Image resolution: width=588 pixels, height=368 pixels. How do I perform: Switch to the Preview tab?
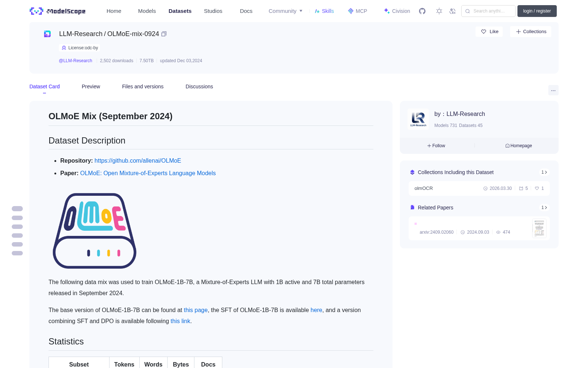[91, 86]
